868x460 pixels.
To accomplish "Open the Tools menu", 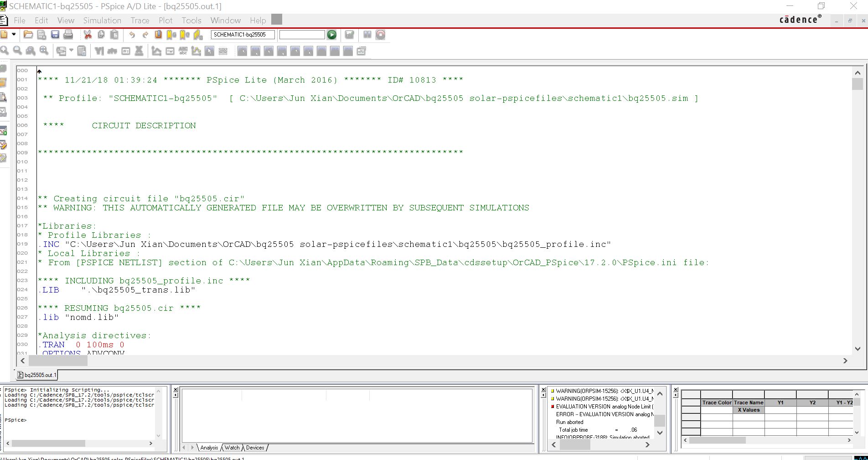I will point(191,21).
